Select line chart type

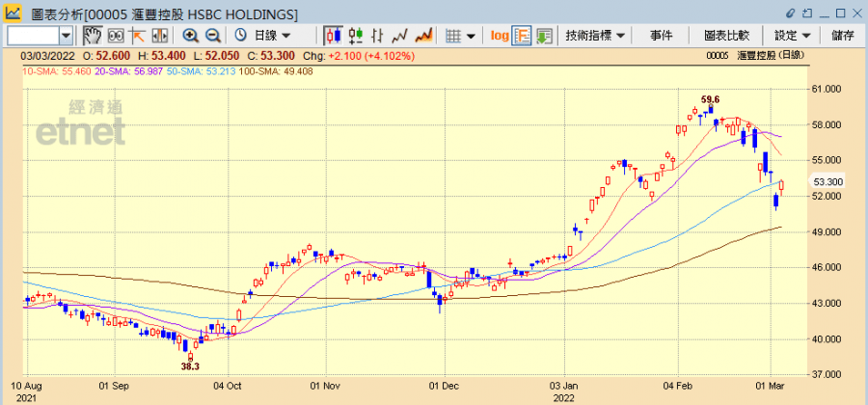tap(399, 36)
